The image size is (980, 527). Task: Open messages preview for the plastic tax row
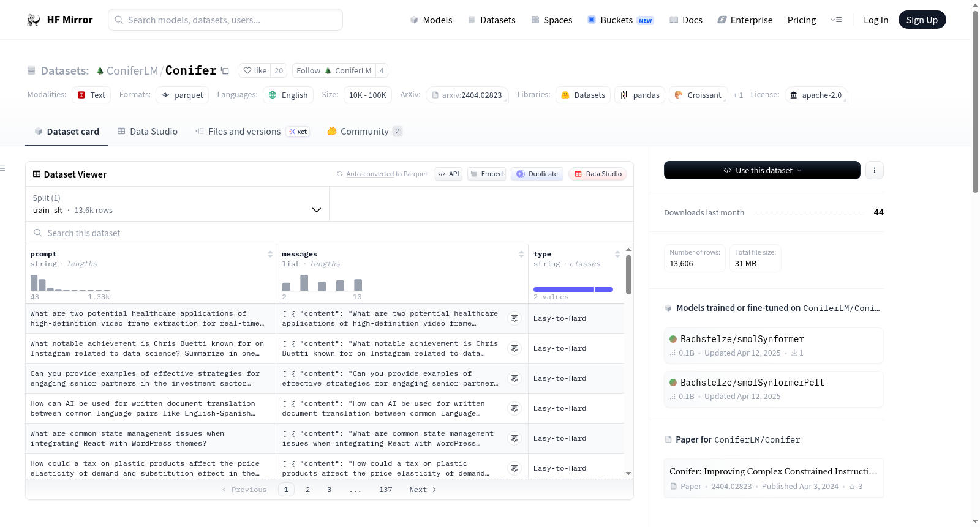pos(514,468)
